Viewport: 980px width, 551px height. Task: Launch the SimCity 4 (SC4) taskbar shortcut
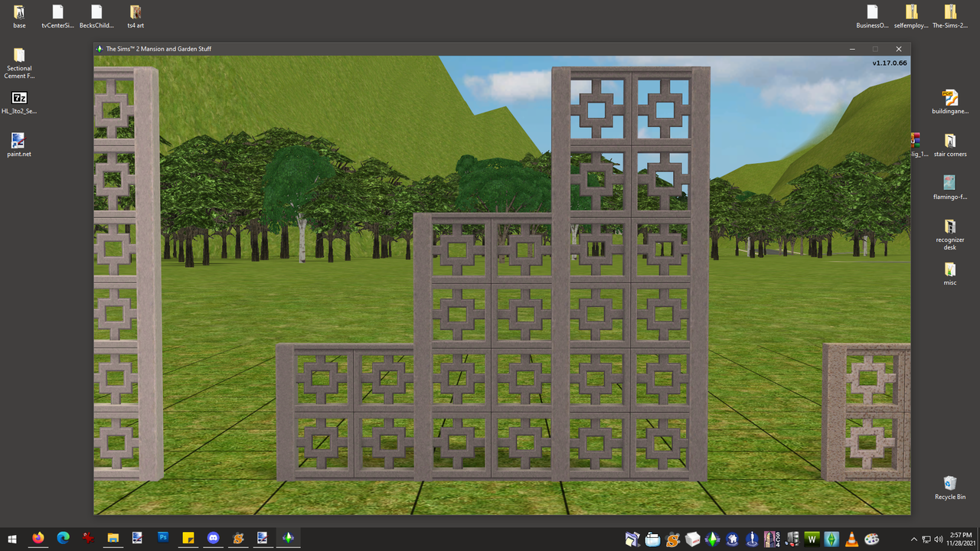tap(772, 539)
